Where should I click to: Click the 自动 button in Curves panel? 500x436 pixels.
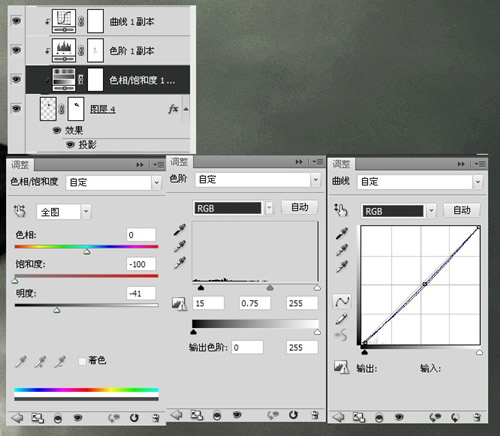(462, 210)
